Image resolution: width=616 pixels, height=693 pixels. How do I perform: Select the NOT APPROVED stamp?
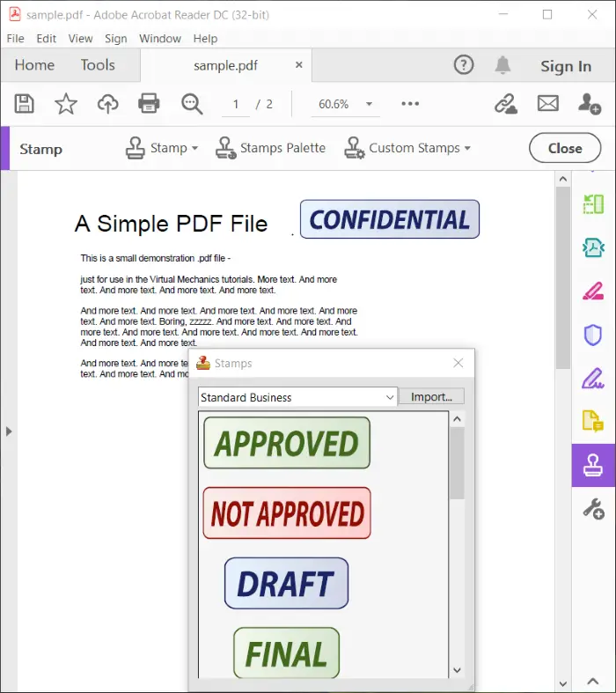click(287, 513)
